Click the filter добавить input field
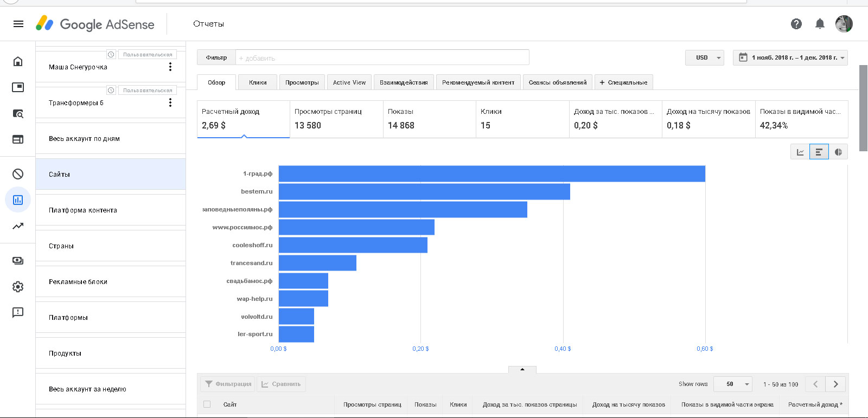Image resolution: width=868 pixels, height=418 pixels. [x=382, y=57]
